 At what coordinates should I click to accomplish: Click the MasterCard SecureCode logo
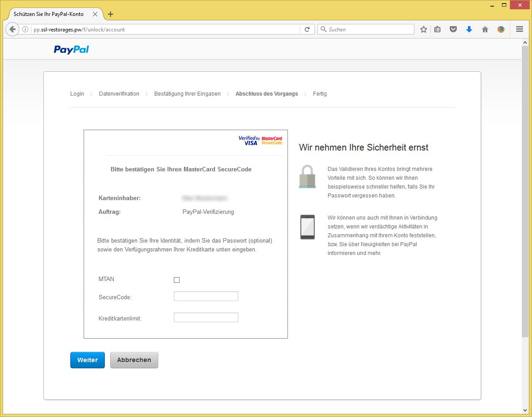click(272, 140)
